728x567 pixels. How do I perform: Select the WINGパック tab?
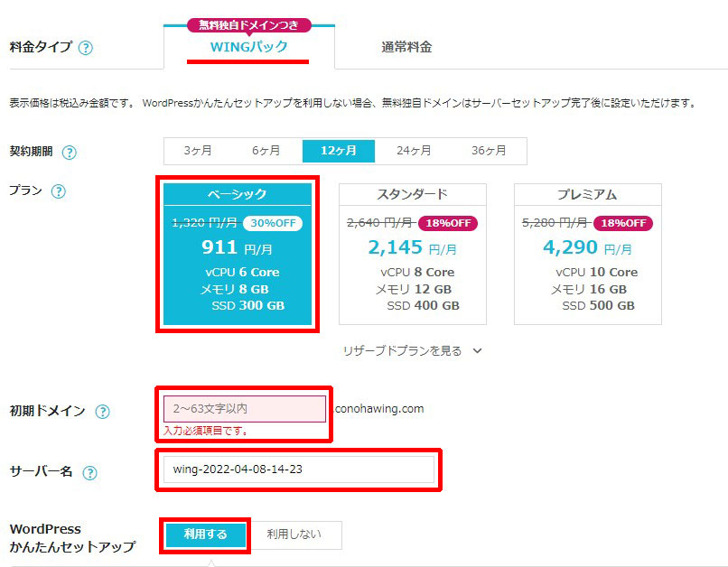pyautogui.click(x=249, y=47)
